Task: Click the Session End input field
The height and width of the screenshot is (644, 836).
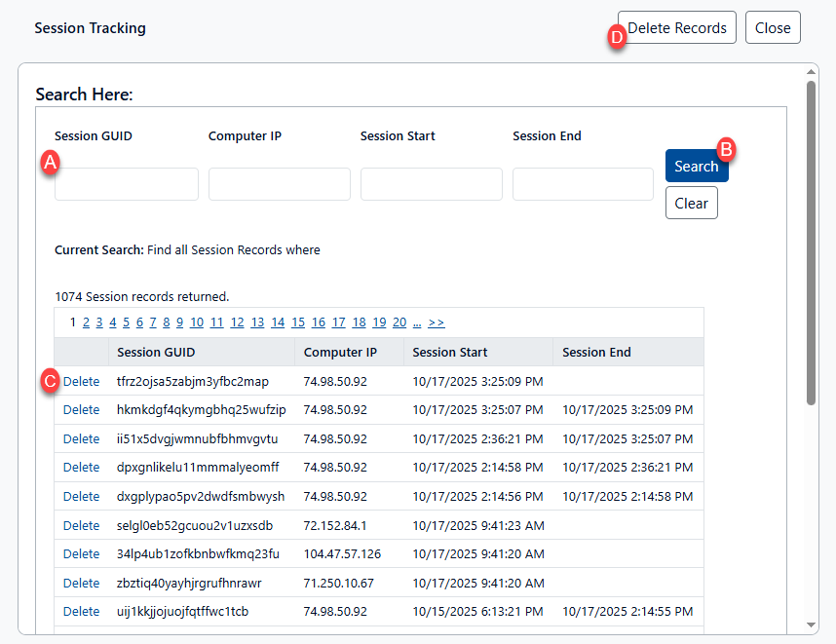Action: click(583, 184)
